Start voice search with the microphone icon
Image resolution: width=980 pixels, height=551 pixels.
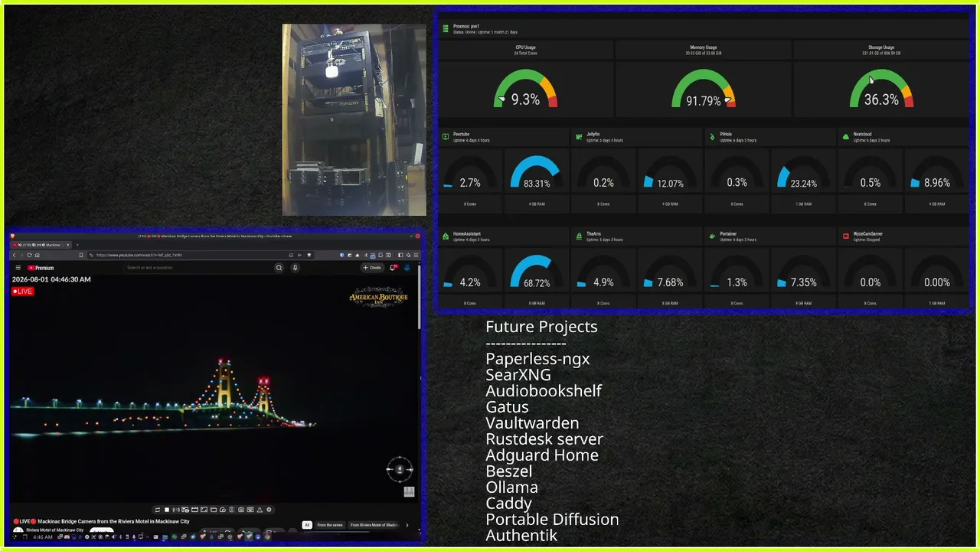pos(295,268)
